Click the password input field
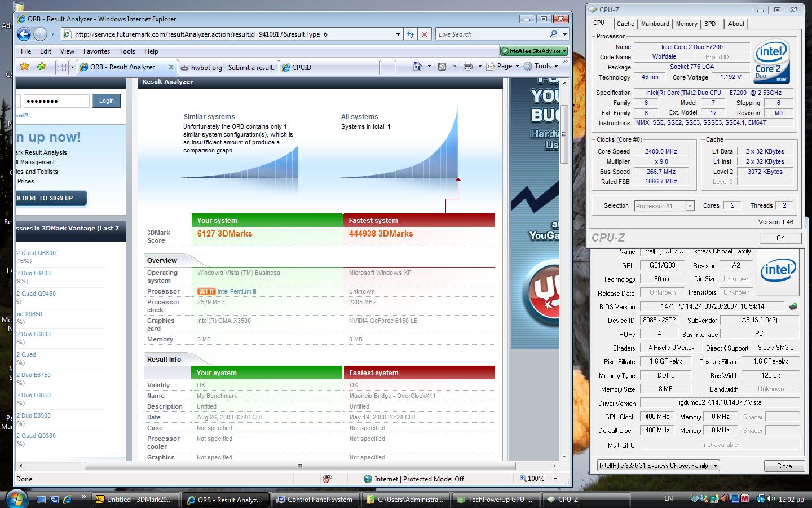 56,101
